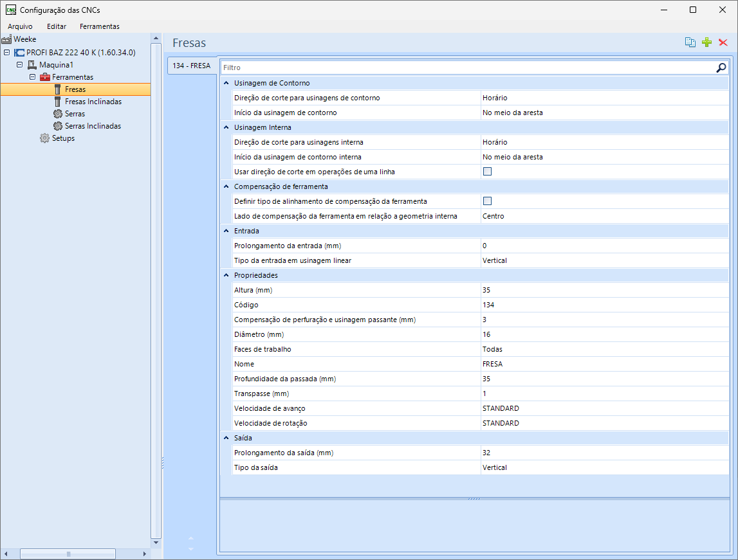
Task: Click the tree panel scroll-up arrow
Action: click(156, 38)
